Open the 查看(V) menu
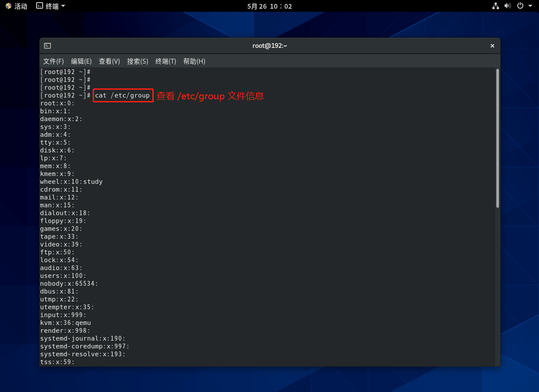The height and width of the screenshot is (392, 539). click(x=109, y=61)
